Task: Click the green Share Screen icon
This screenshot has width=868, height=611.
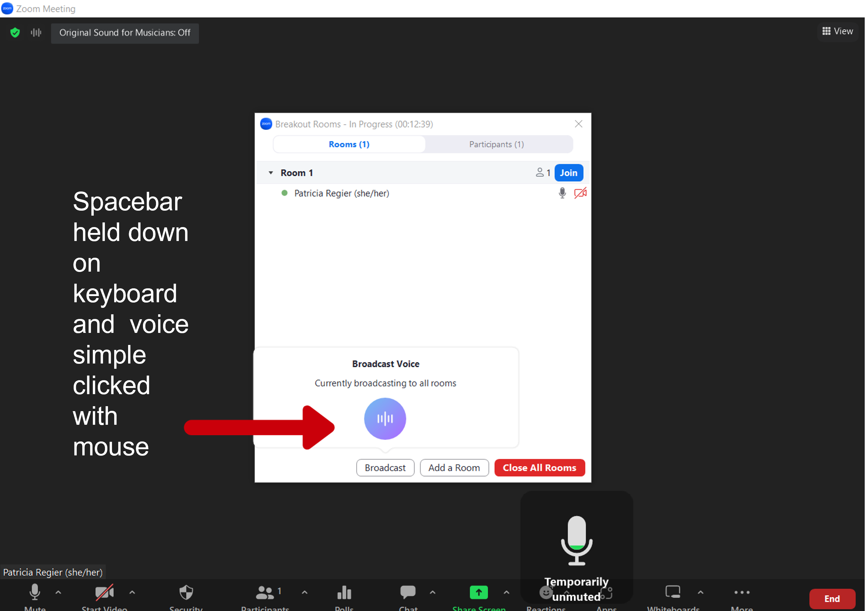Action: (x=479, y=592)
